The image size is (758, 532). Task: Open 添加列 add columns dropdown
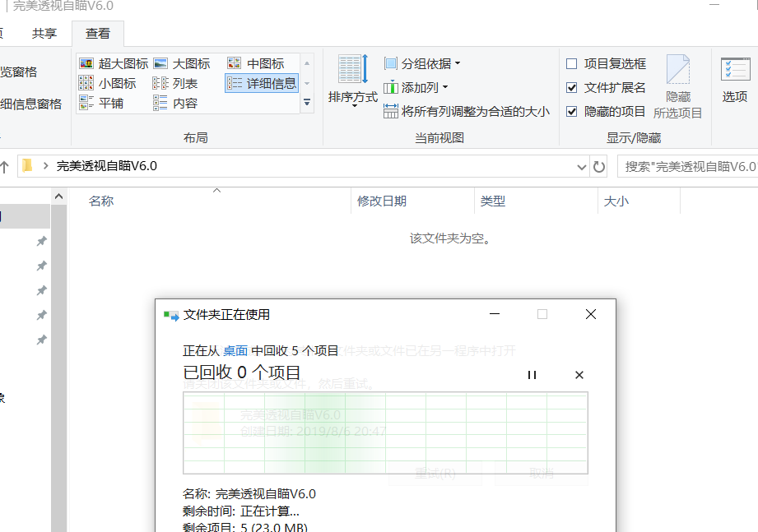(416, 88)
